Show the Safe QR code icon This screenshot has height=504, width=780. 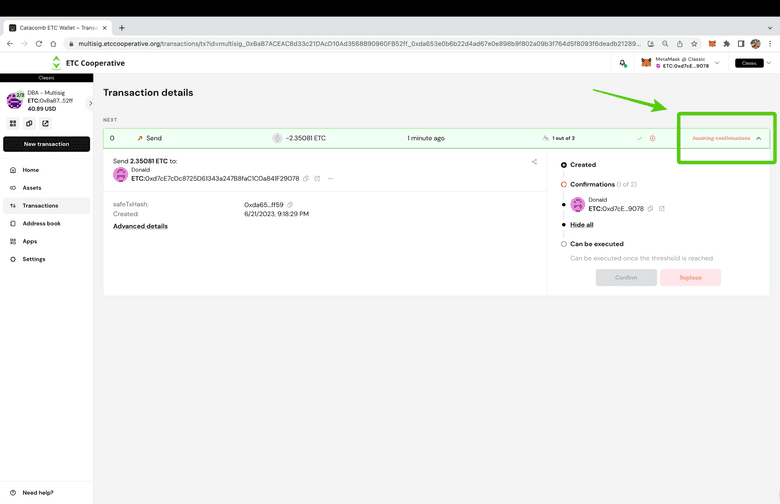coord(15,124)
